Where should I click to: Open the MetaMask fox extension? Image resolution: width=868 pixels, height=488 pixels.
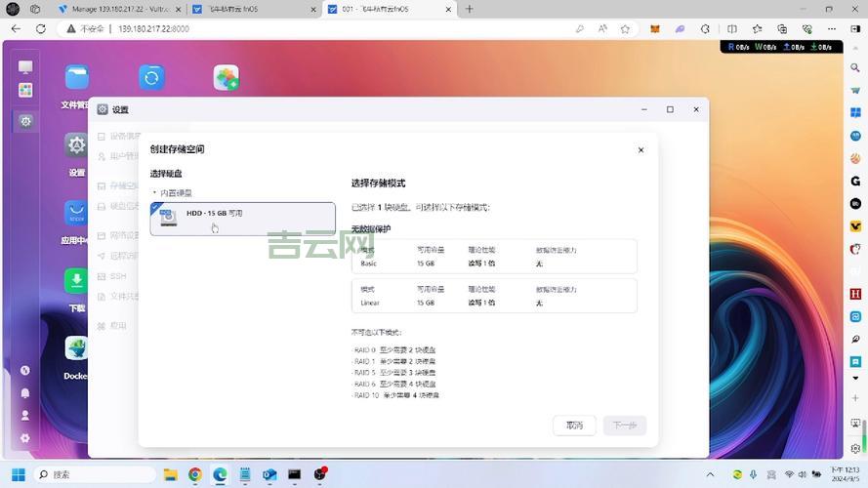pos(654,28)
